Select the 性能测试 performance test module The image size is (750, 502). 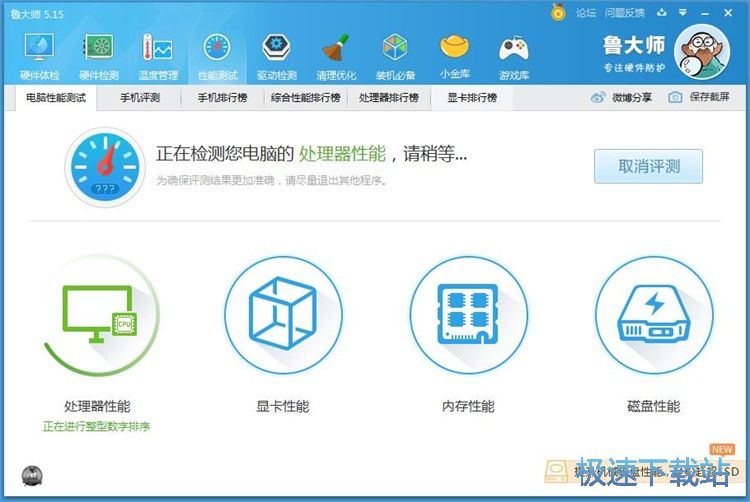click(x=217, y=56)
